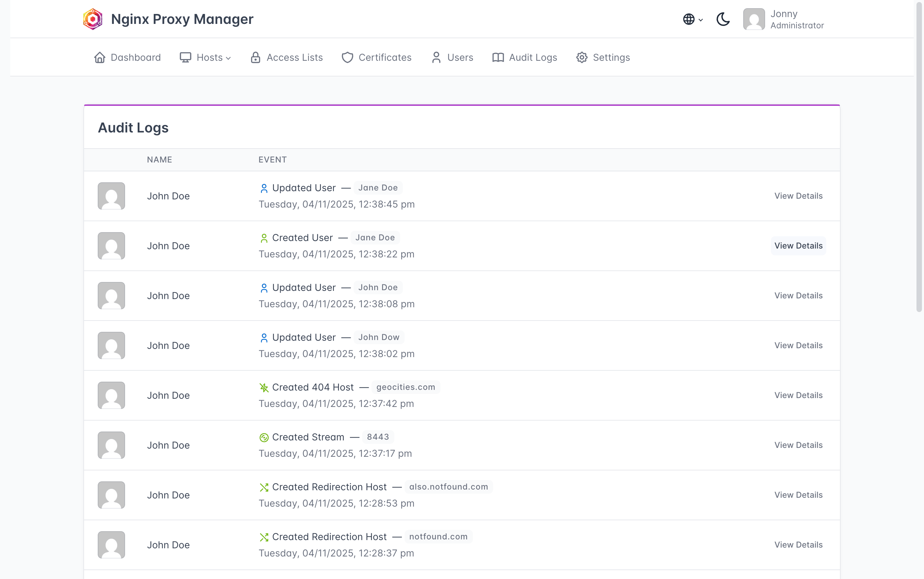
Task: Go to the Dashboard tab
Action: [x=127, y=57]
